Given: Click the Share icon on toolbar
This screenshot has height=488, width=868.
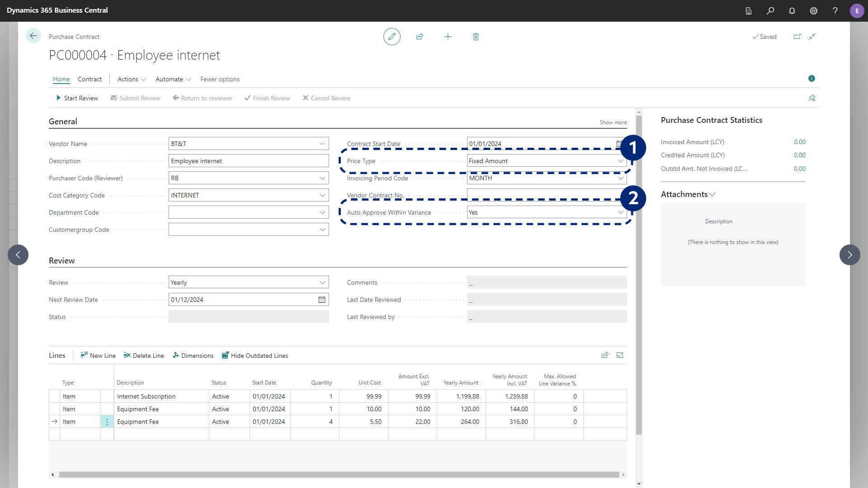Looking at the screenshot, I should click(x=420, y=36).
